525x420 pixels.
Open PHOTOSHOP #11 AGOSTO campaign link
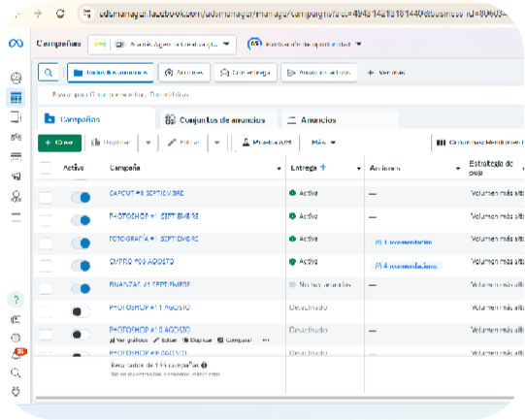coord(149,307)
